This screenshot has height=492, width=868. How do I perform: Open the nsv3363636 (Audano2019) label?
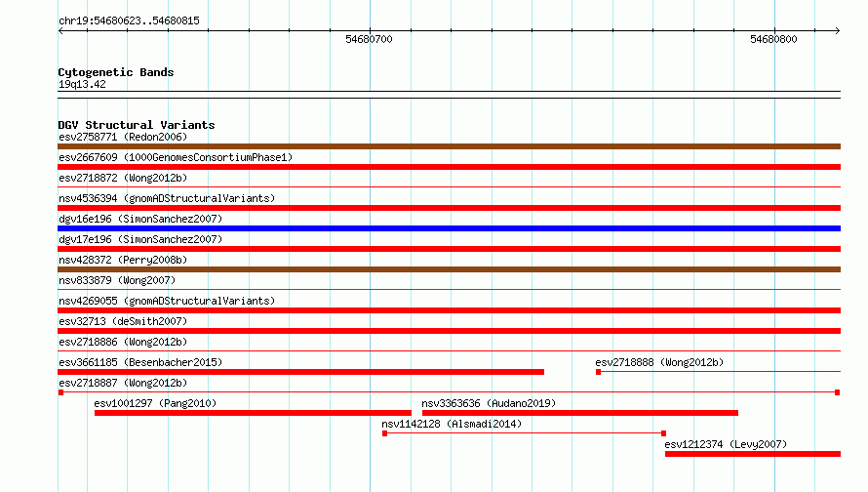(x=489, y=403)
